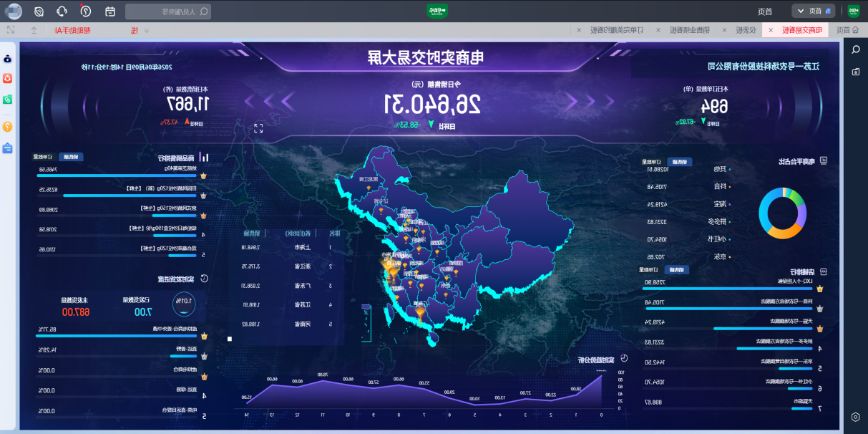
Task: Click the green logo centered in top bar
Action: 437,11
